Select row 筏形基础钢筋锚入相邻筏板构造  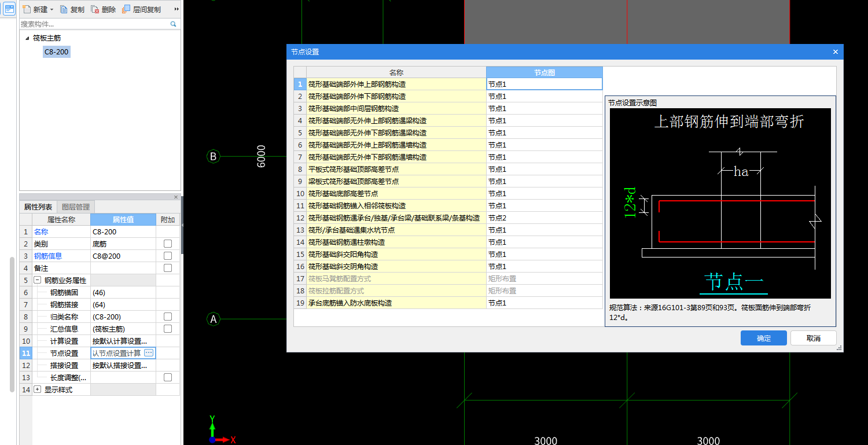(x=396, y=206)
